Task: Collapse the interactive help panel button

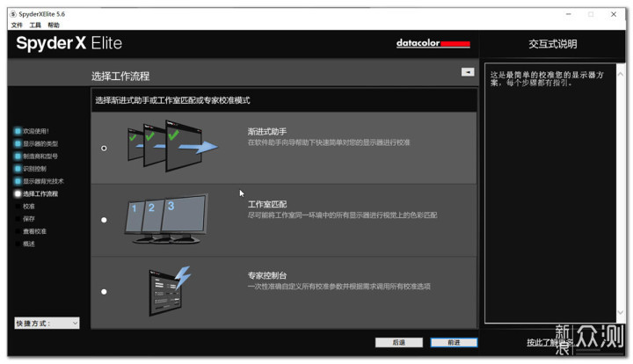Action: click(468, 72)
